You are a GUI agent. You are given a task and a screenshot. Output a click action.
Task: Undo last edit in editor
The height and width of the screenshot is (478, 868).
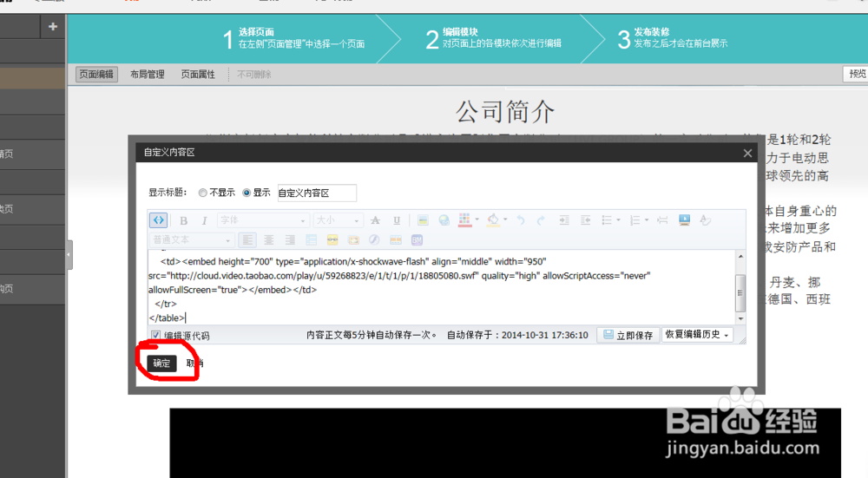point(520,220)
